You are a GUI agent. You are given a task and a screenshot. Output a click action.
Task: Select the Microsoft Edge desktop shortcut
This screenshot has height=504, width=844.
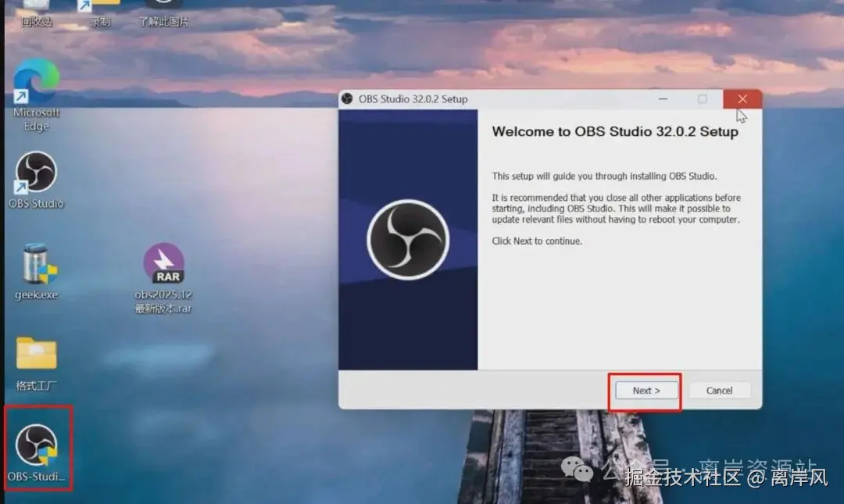[x=36, y=96]
